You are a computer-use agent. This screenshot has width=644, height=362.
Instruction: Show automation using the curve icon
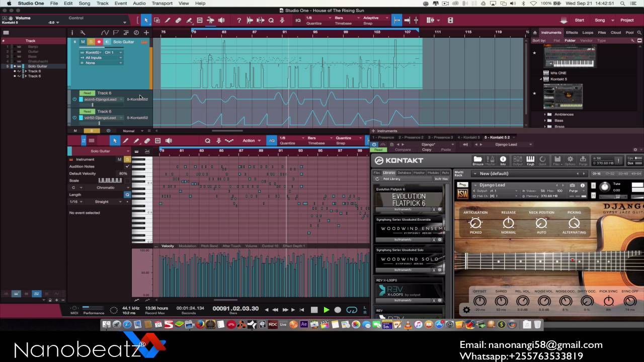105,33
